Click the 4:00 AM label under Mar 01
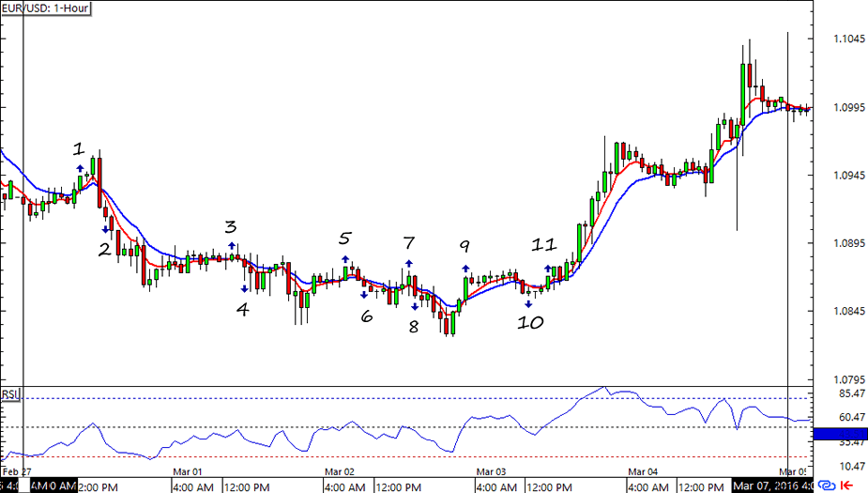Viewport: 868px width, 493px height. (x=193, y=487)
